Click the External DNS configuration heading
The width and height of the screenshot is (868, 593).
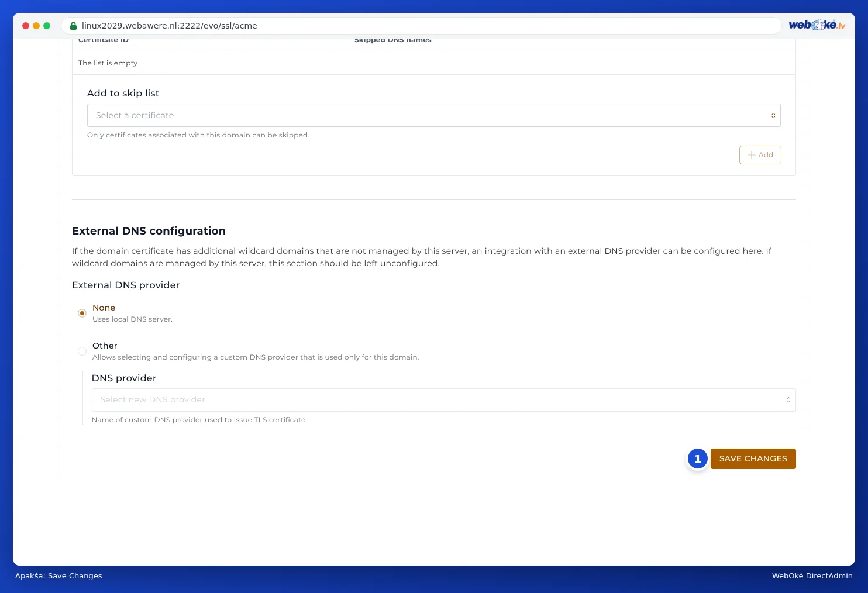coord(149,231)
